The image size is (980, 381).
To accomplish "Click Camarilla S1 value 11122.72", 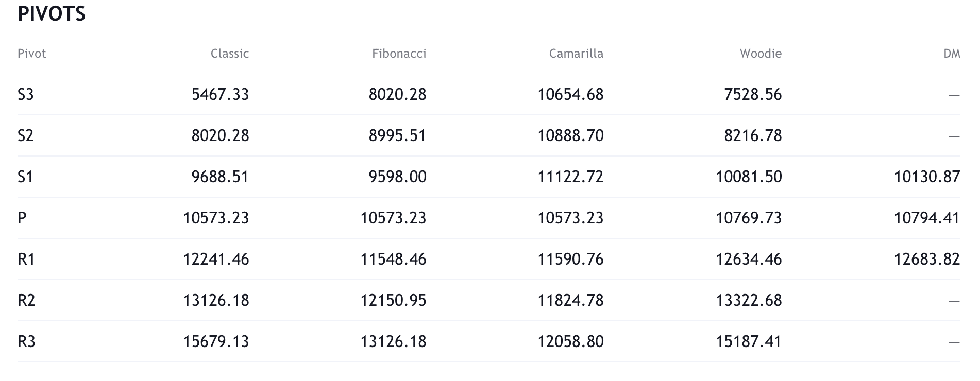I will (570, 177).
